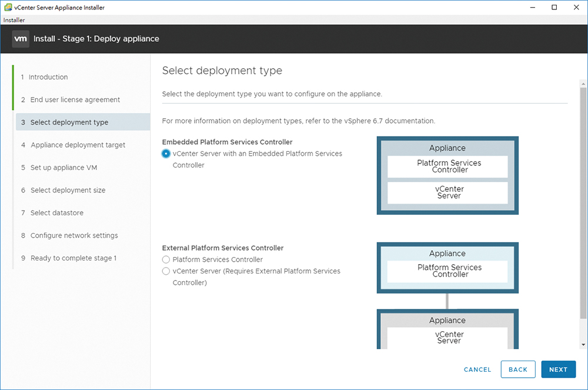Go to step 1 Introduction
Image resolution: width=588 pixels, height=390 pixels.
tap(45, 77)
